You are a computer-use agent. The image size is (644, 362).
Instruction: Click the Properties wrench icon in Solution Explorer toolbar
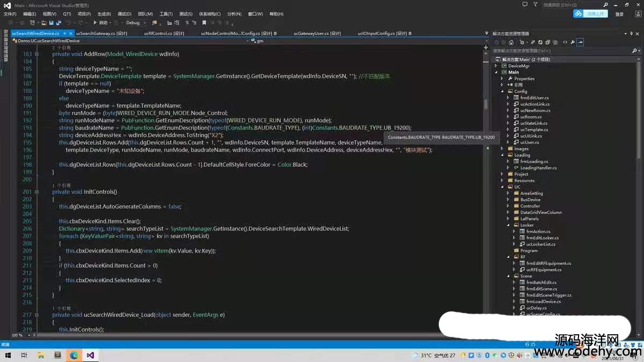pyautogui.click(x=573, y=42)
